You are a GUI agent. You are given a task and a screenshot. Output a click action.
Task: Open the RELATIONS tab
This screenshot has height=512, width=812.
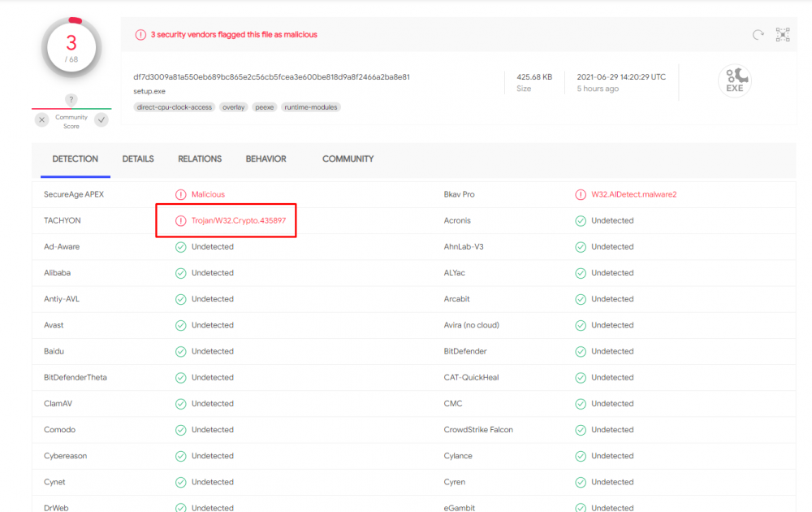[200, 159]
